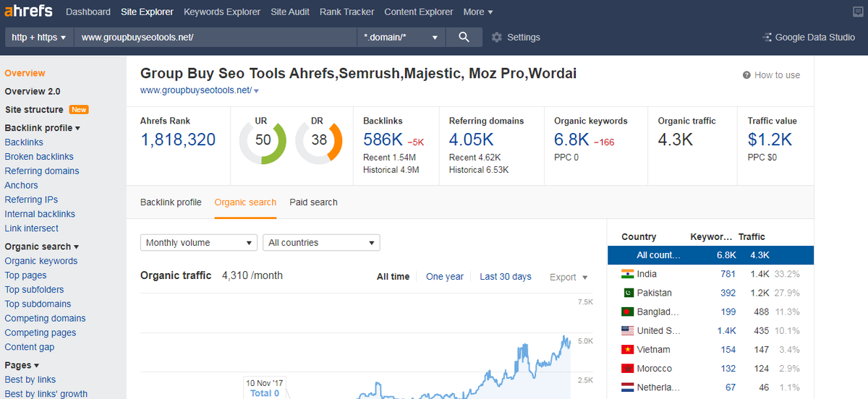Open the protocol http + https dropdown
The width and height of the screenshot is (868, 399).
[x=39, y=37]
